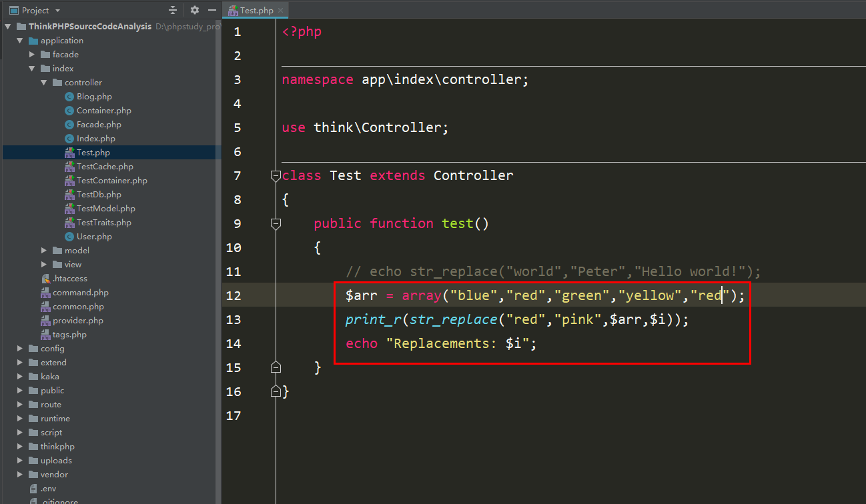
Task: Click the application folder icon
Action: (33, 41)
